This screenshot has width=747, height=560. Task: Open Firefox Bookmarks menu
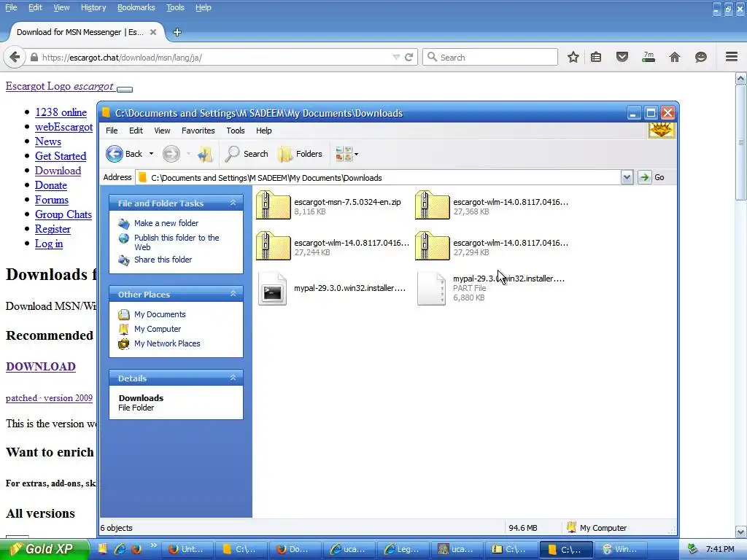136,7
